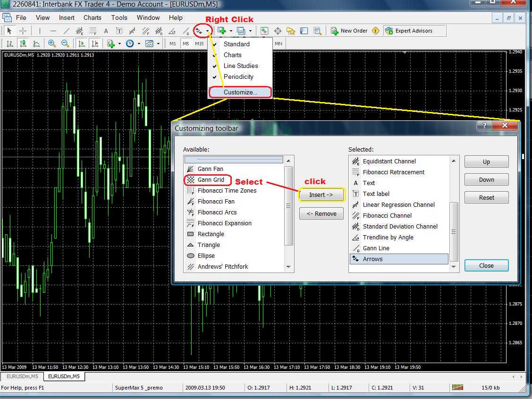Select the Draw horizontal line tool
This screenshot has width=532, height=399.
click(x=53, y=31)
